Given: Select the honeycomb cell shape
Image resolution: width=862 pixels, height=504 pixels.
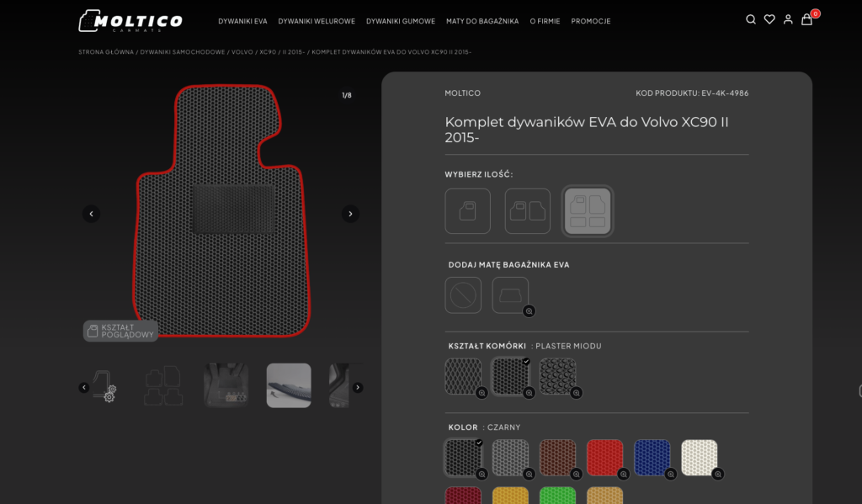Looking at the screenshot, I should (x=510, y=376).
